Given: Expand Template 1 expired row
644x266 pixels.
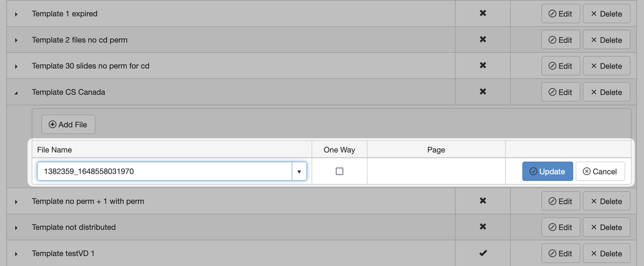Looking at the screenshot, I should [x=16, y=14].
